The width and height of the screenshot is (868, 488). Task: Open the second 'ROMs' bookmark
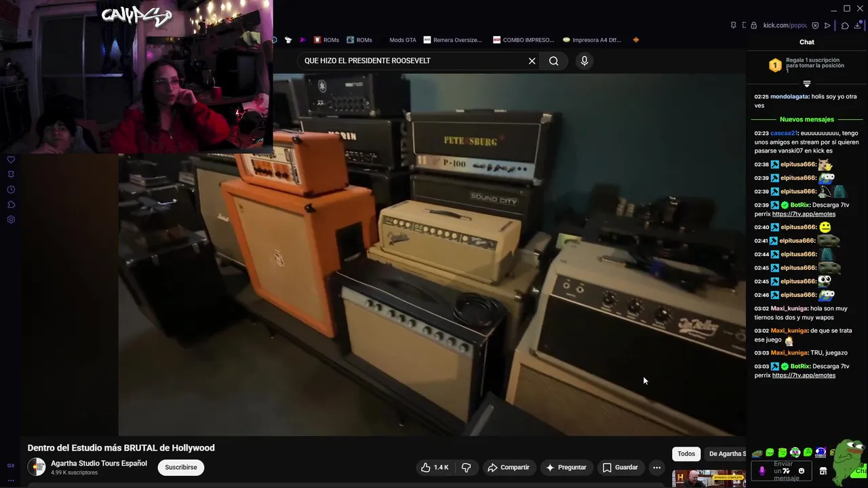click(359, 40)
